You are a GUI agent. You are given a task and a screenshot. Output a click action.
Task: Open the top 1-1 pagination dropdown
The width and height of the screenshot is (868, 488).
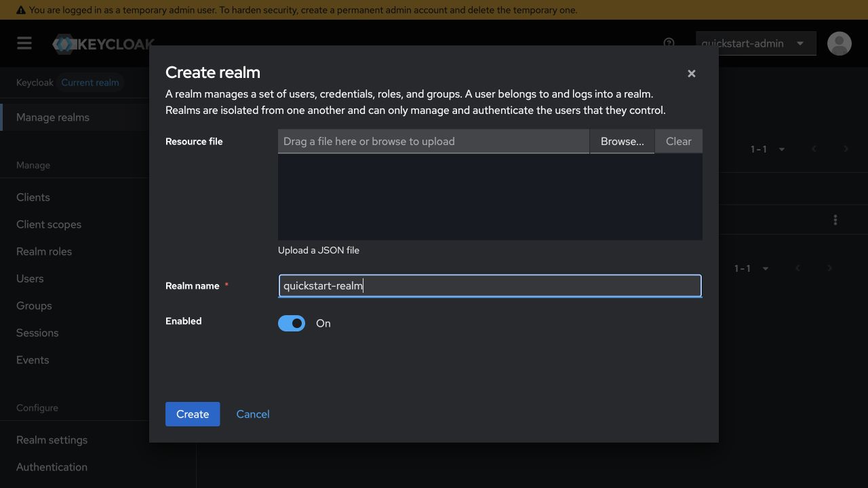coord(768,149)
